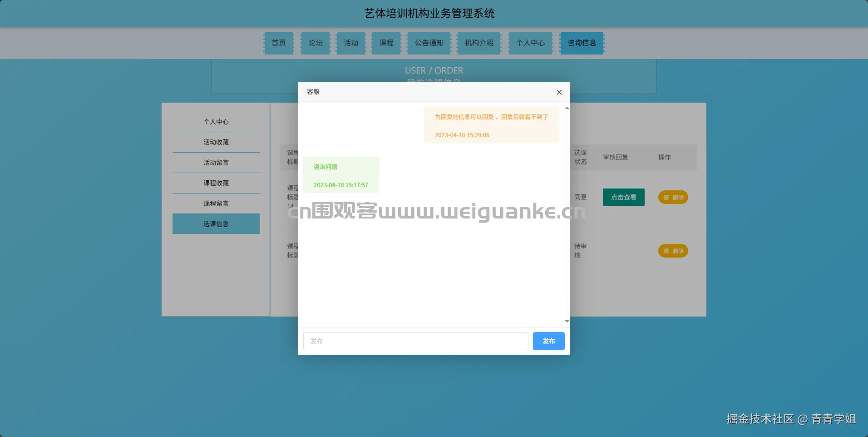Click the orange reply message bubble
868x437 pixels.
(x=492, y=125)
